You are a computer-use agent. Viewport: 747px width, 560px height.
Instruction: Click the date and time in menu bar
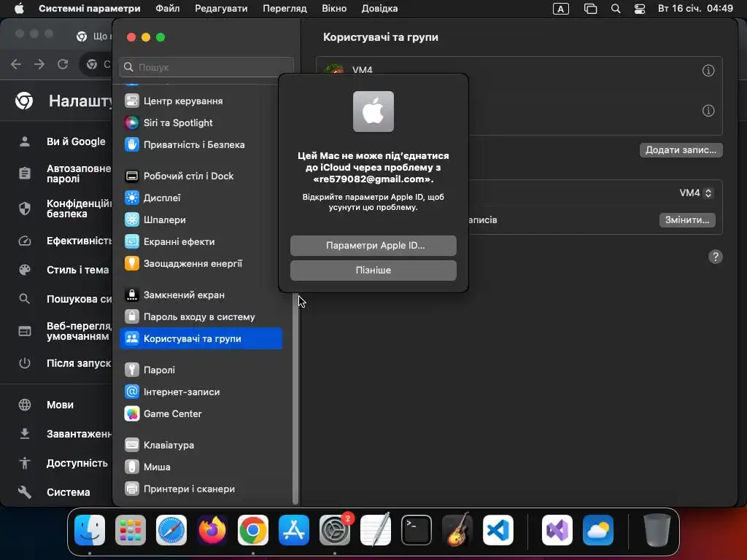pyautogui.click(x=695, y=8)
